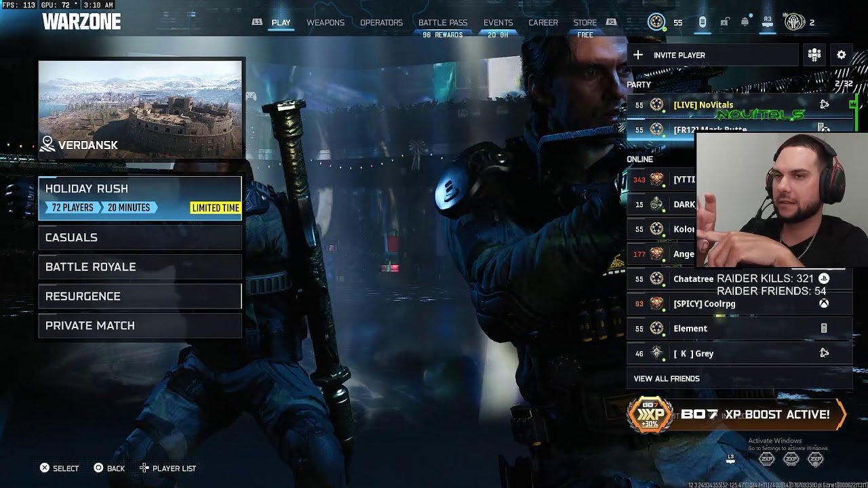The height and width of the screenshot is (488, 868).
Task: Click Battle.net icon on Grey row
Action: tap(824, 353)
